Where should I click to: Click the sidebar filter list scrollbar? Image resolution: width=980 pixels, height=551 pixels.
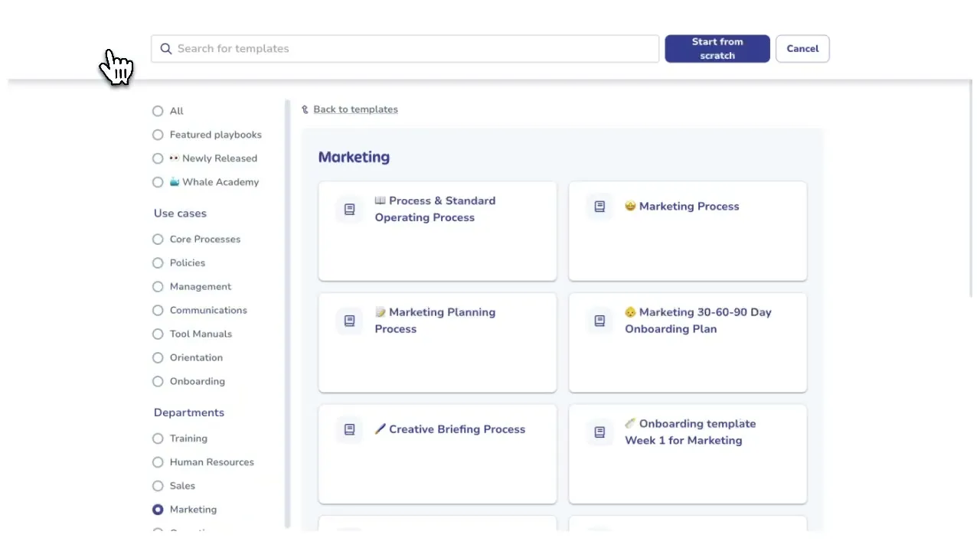pos(288,314)
